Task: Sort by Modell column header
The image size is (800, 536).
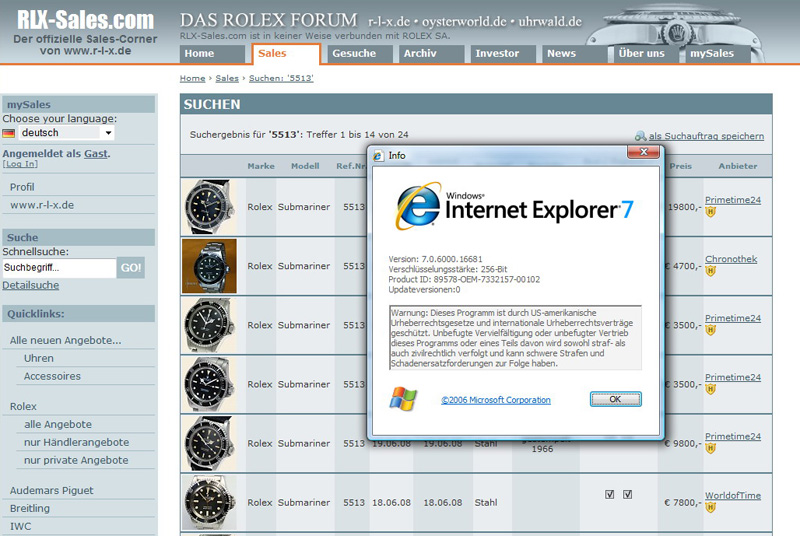Action: coord(305,166)
